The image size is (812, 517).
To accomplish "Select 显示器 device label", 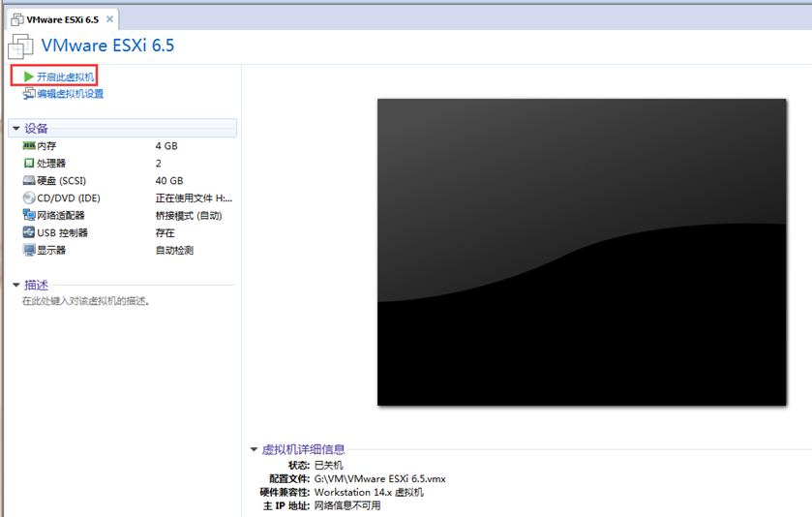I will [x=51, y=250].
